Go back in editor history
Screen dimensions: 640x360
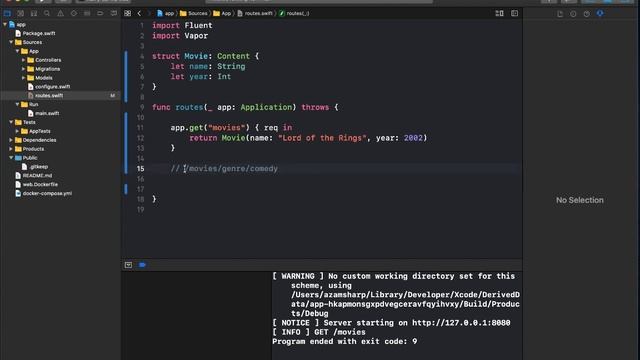tap(139, 13)
